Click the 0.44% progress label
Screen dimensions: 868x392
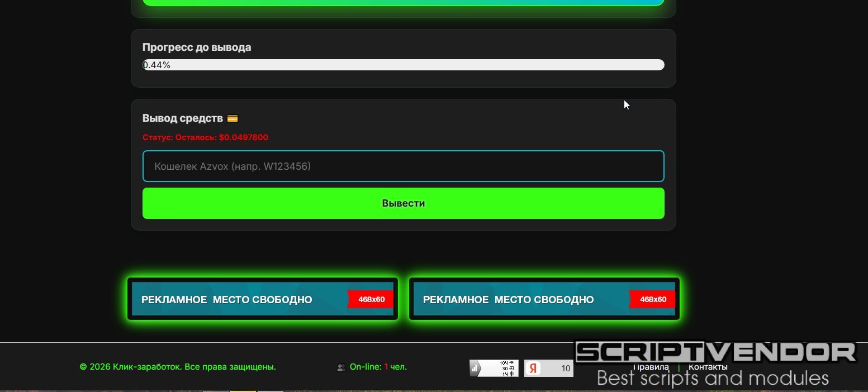tap(156, 65)
